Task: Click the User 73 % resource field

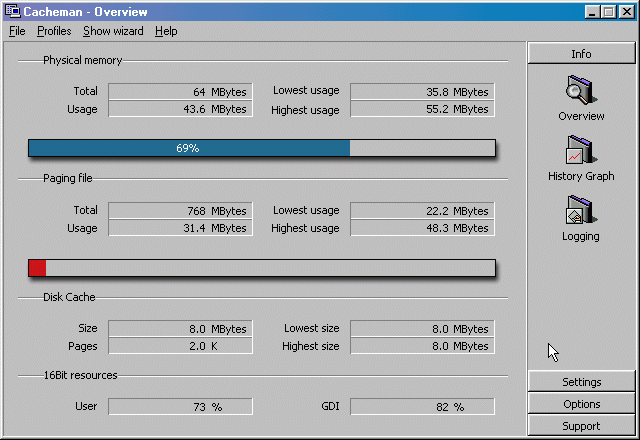Action: [x=180, y=407]
